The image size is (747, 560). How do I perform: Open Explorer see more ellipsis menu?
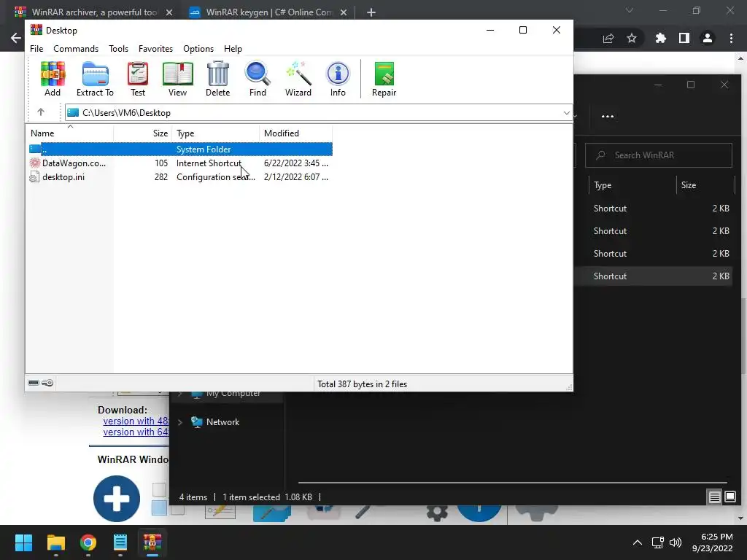[608, 116]
